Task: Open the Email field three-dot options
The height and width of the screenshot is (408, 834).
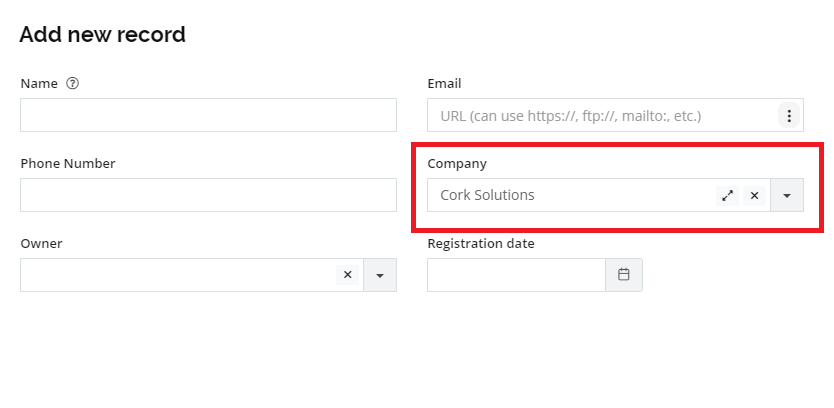Action: point(789,115)
